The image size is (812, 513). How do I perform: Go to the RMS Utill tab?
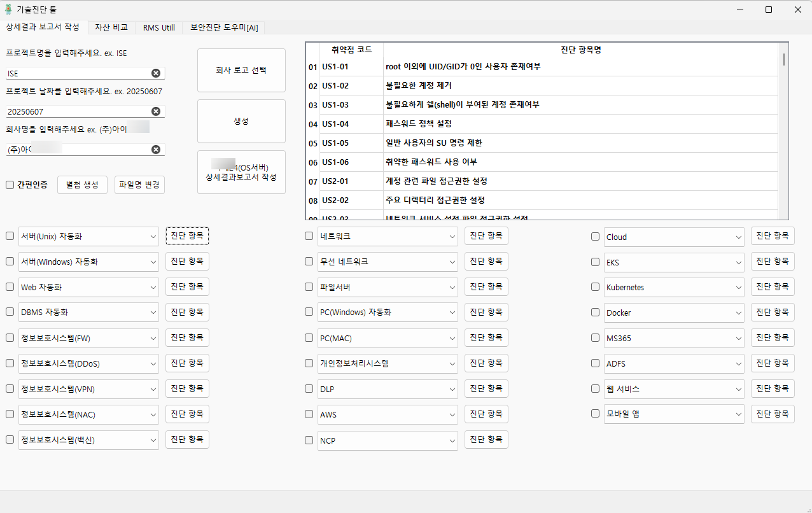[159, 27]
